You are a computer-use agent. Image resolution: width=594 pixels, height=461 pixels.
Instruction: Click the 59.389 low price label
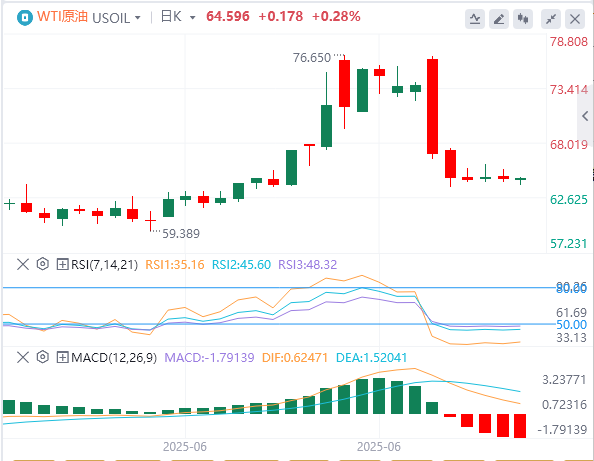tap(181, 234)
